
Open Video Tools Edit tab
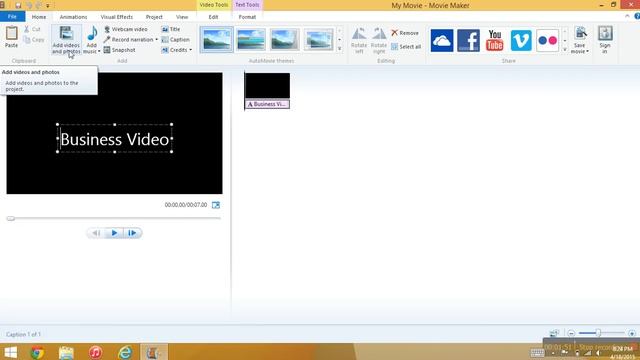[213, 17]
